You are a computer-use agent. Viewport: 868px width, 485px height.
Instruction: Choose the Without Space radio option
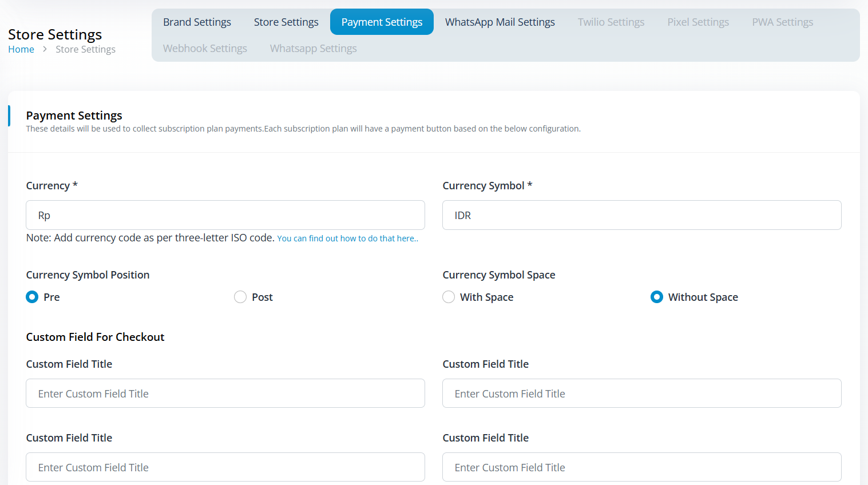point(657,297)
